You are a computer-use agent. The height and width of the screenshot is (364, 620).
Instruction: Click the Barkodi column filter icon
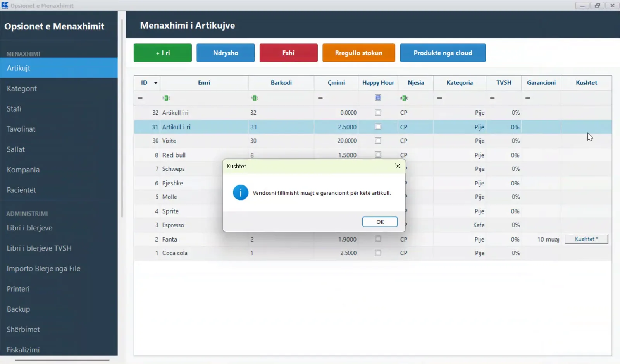click(254, 98)
